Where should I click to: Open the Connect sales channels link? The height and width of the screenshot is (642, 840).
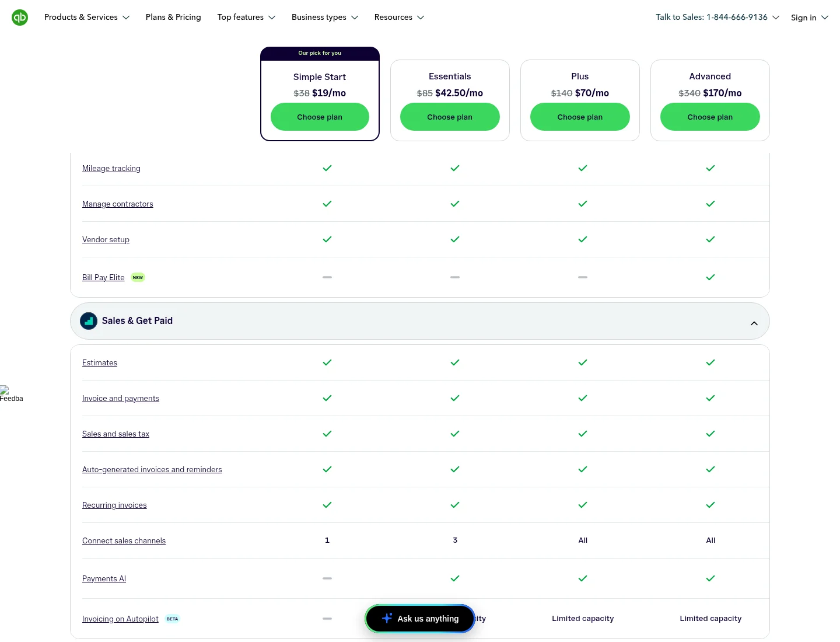tap(124, 541)
